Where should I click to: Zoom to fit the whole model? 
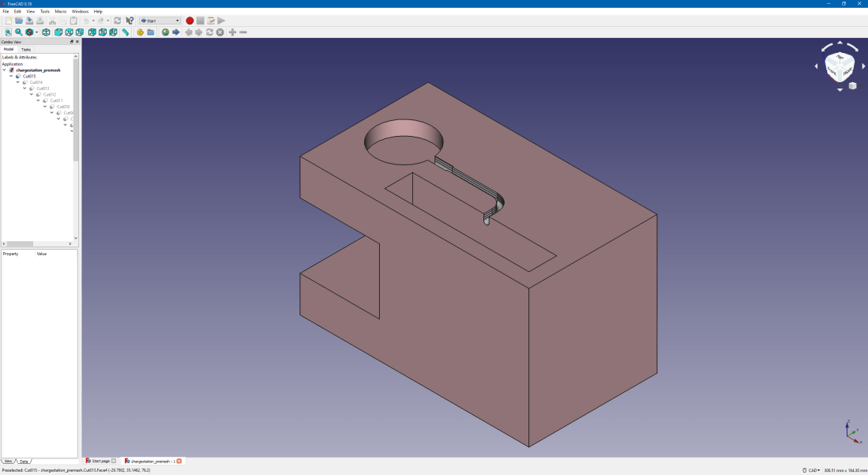8,32
